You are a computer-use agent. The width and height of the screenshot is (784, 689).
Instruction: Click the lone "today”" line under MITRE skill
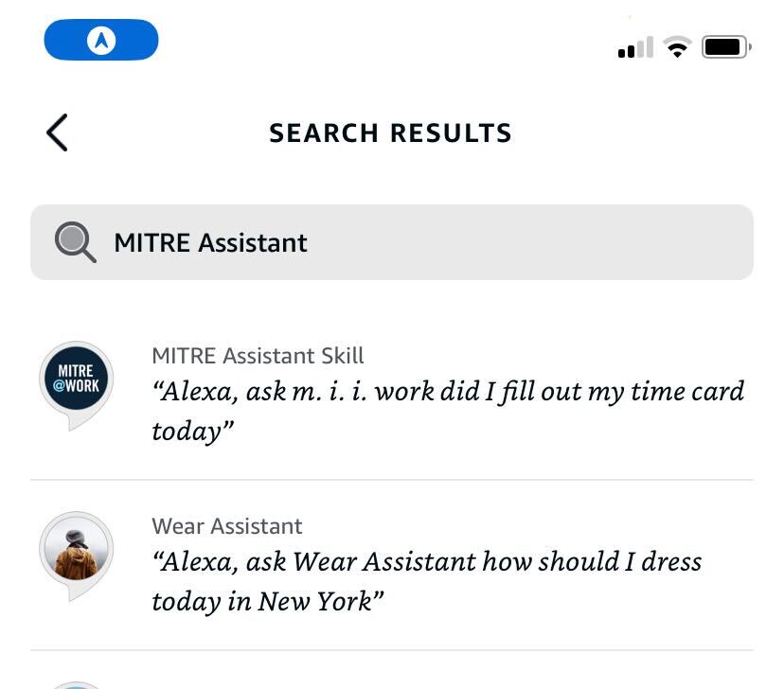192,432
